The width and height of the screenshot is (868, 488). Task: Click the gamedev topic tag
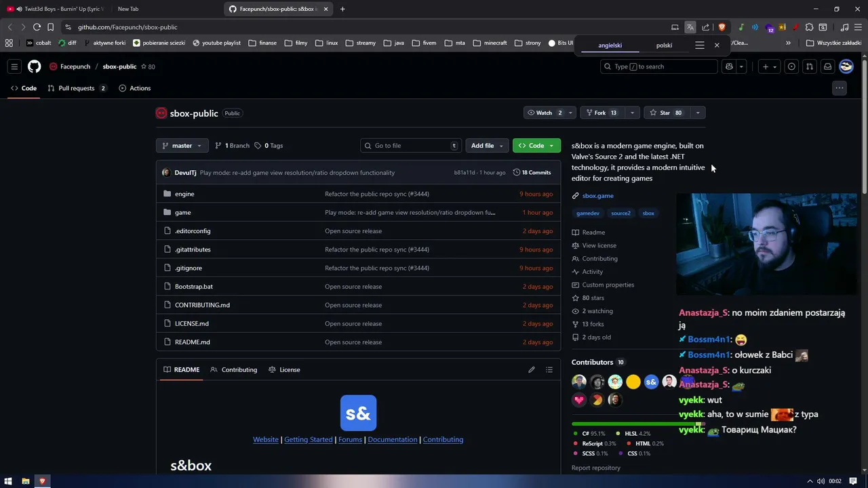[x=588, y=213]
